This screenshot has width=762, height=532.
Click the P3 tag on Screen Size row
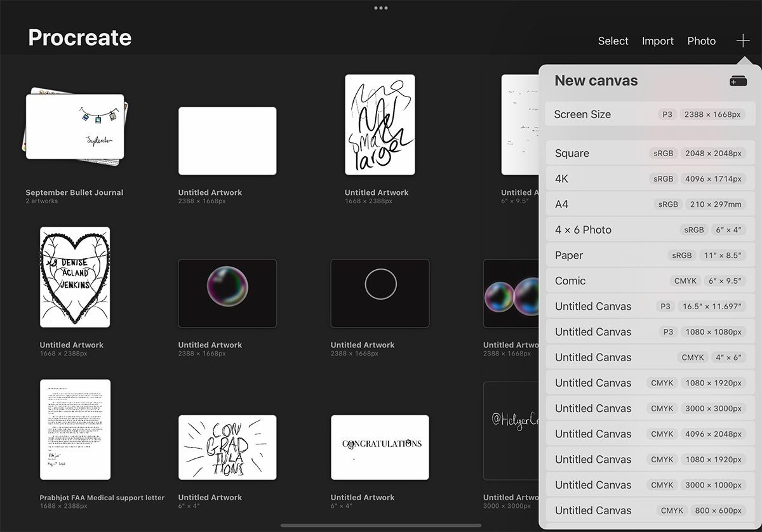tap(667, 114)
